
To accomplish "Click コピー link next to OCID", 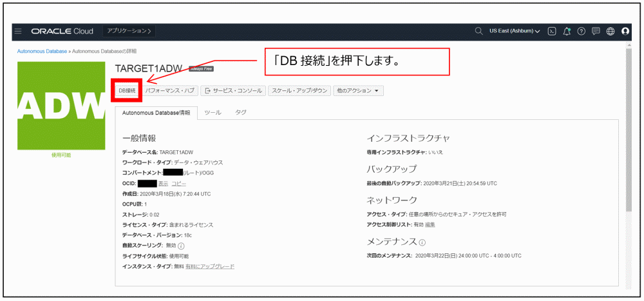I will [x=178, y=184].
